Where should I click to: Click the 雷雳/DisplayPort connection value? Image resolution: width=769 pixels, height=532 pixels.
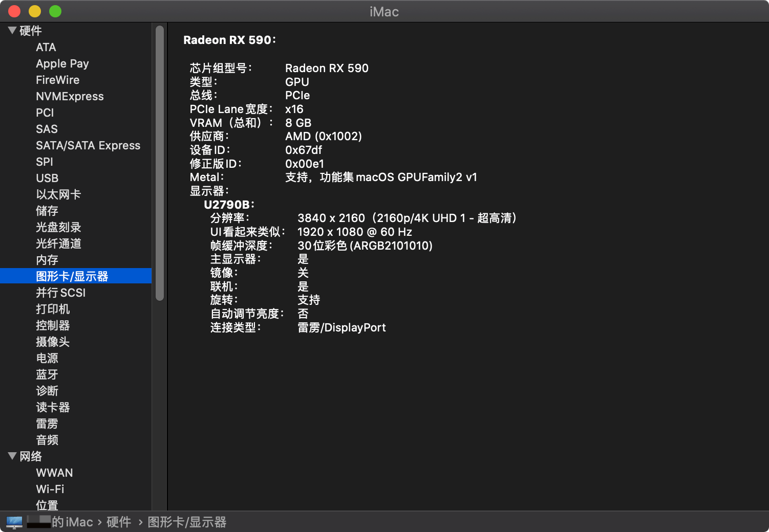coord(341,327)
